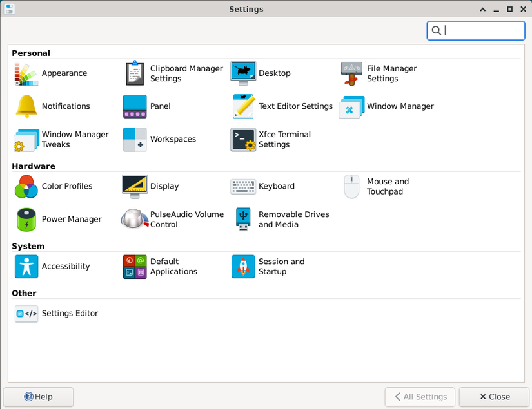Maximize the Settings window
Screen dimensions: 532x409
coord(509,10)
